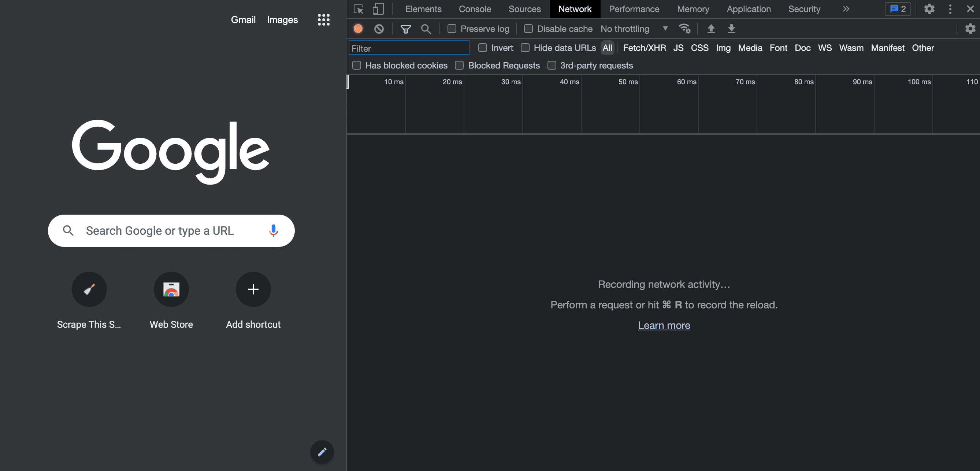Image resolution: width=980 pixels, height=471 pixels.
Task: Switch to the Application tab
Action: (x=748, y=9)
